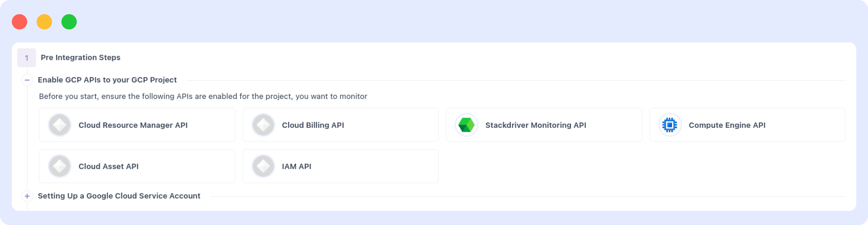This screenshot has height=225, width=868.
Task: Click the green traffic light dot
Action: coord(69,22)
